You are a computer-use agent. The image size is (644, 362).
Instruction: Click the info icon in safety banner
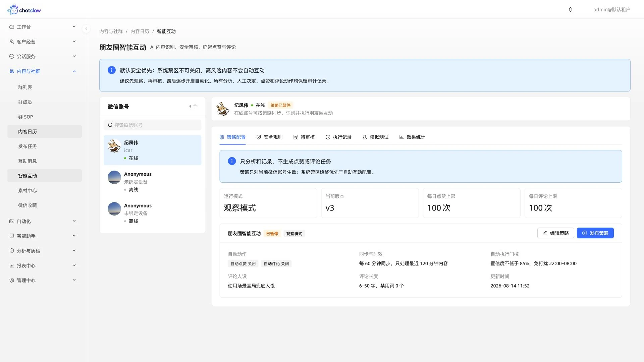point(112,70)
